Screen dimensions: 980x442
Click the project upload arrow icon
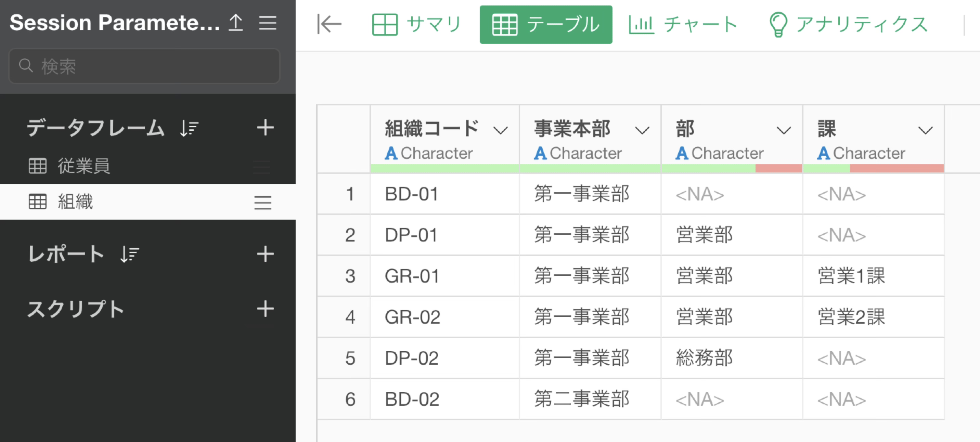pyautogui.click(x=235, y=23)
